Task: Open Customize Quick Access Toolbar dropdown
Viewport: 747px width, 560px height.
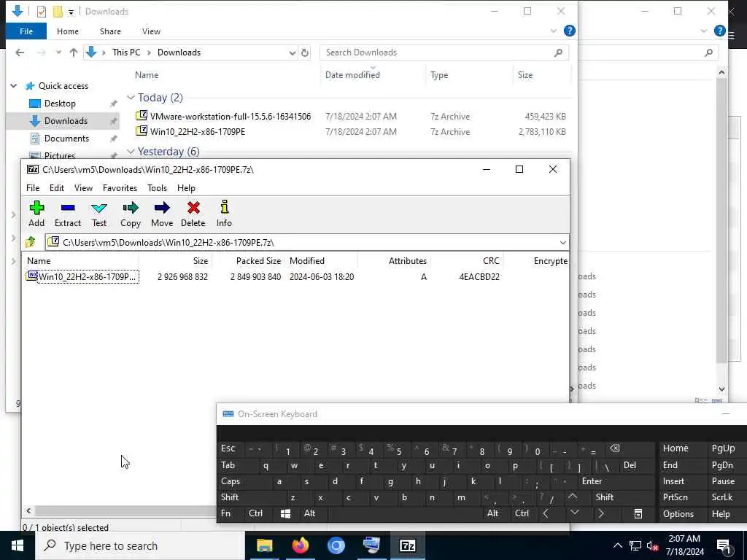Action: tap(71, 12)
